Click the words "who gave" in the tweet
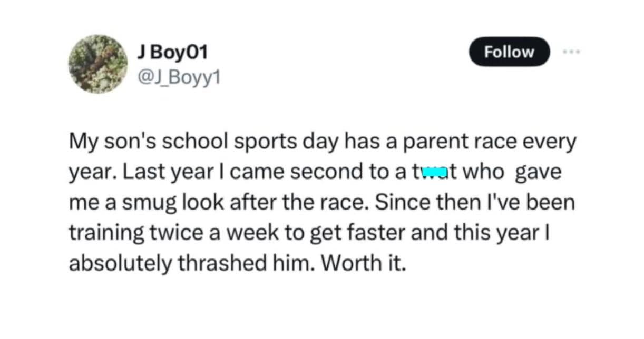 pos(505,173)
